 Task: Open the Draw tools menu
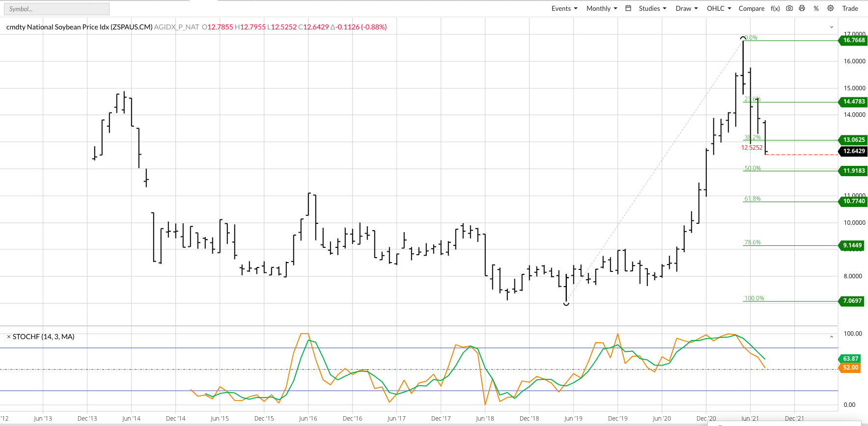(x=686, y=8)
